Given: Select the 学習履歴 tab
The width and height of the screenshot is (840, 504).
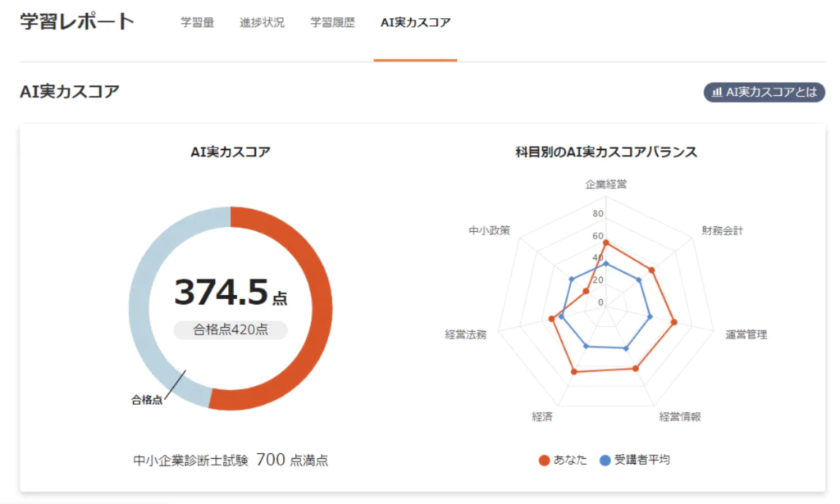Looking at the screenshot, I should point(332,23).
